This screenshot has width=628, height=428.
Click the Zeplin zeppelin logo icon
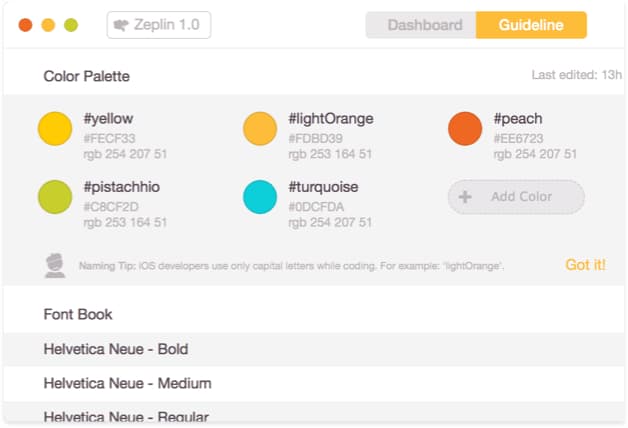pos(121,25)
